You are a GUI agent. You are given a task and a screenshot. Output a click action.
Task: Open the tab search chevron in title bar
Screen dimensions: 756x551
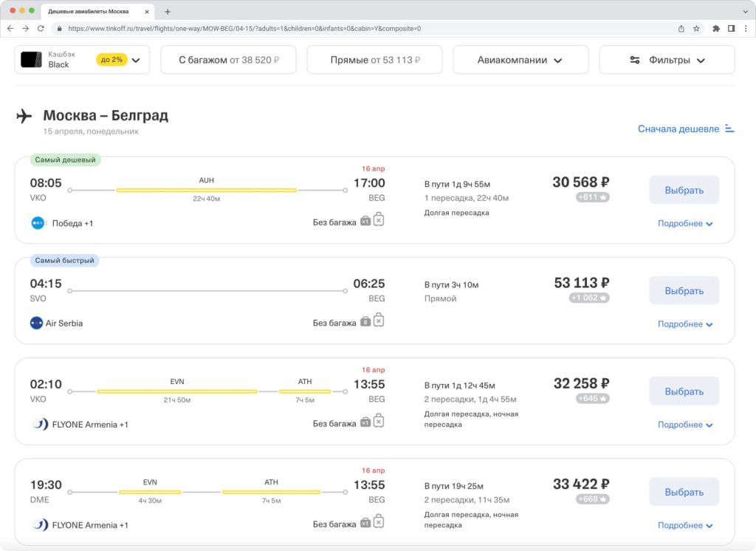746,12
